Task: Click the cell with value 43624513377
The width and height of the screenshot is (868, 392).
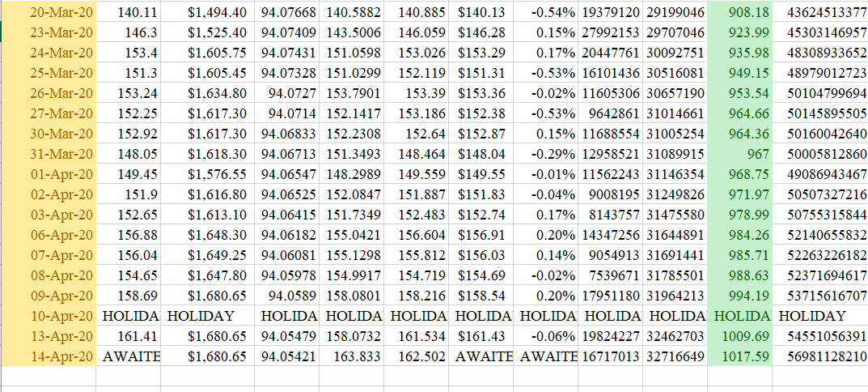Action: pos(820,12)
